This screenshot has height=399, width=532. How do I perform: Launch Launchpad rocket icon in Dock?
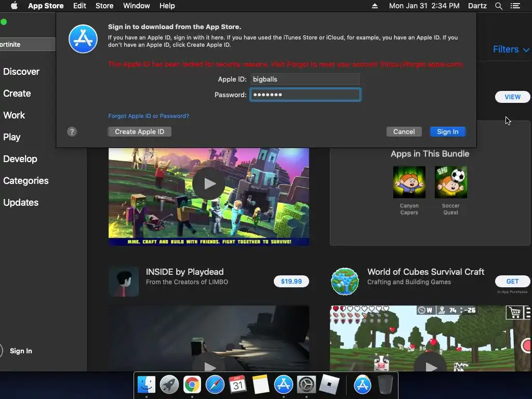[169, 385]
